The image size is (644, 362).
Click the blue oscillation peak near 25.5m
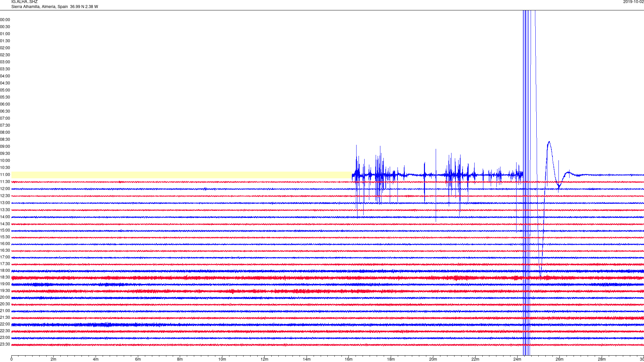click(x=549, y=142)
